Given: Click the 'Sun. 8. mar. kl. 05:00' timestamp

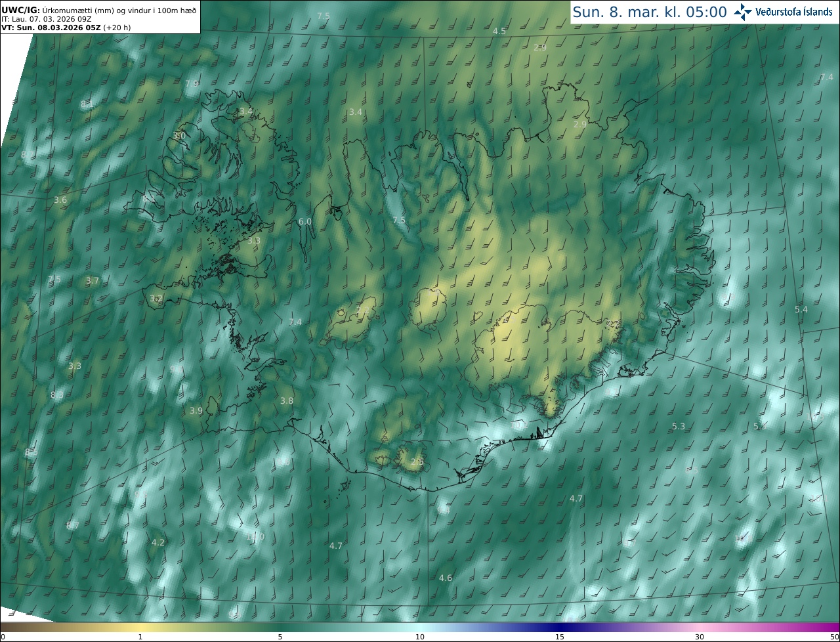Looking at the screenshot, I should pyautogui.click(x=650, y=12).
